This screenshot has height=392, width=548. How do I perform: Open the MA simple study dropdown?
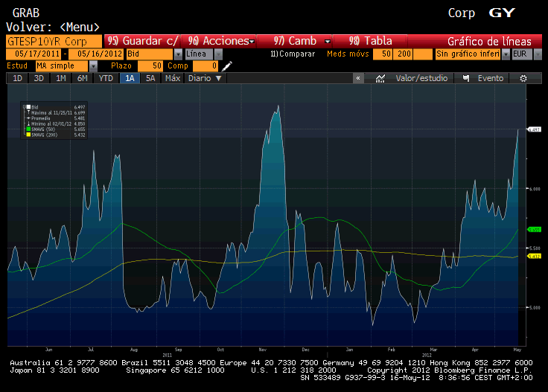click(x=93, y=65)
